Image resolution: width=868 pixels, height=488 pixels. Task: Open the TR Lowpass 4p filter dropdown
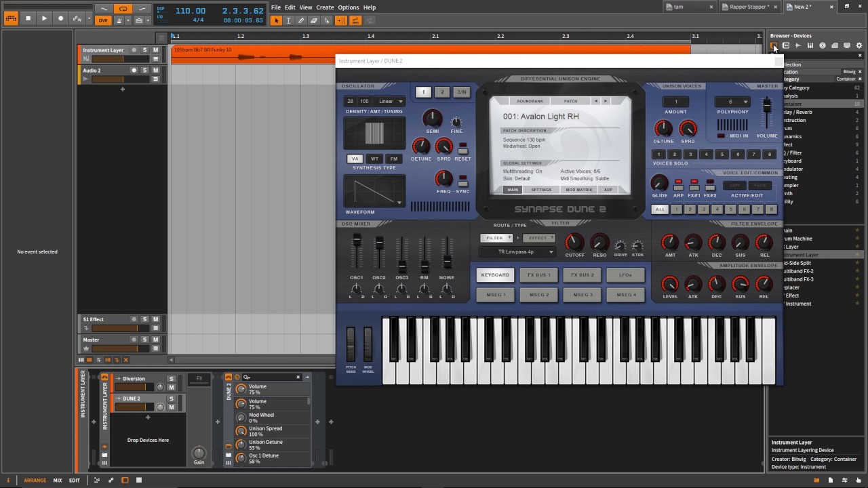[517, 251]
